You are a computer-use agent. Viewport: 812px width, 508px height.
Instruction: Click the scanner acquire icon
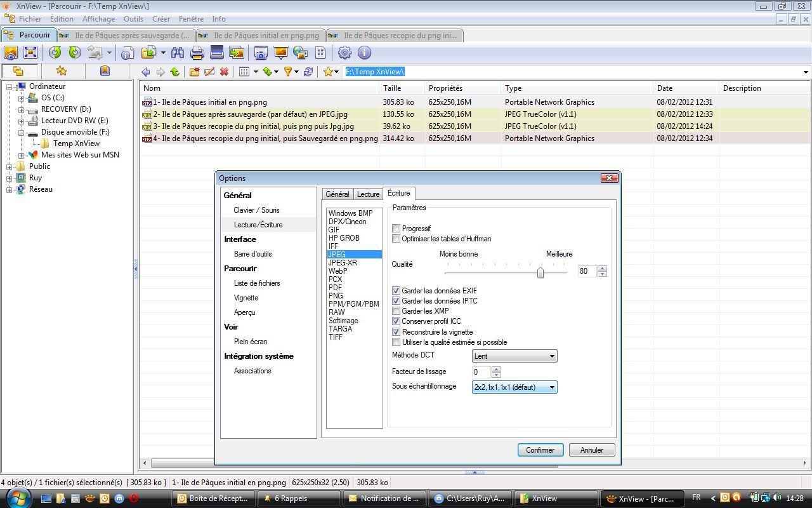[x=217, y=53]
